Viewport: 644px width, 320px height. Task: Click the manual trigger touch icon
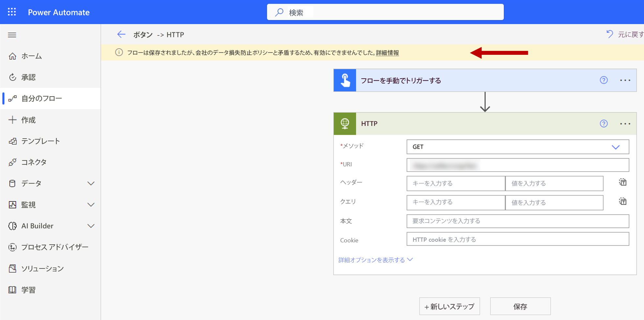(345, 80)
